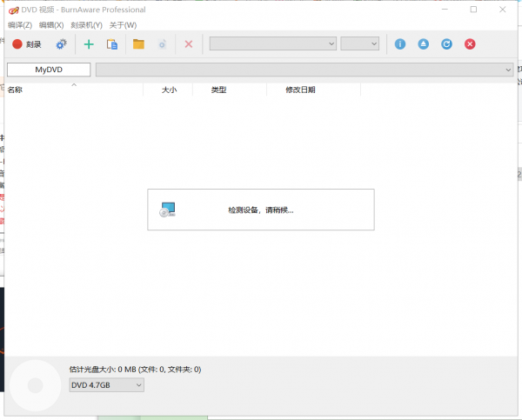Open the 编辑(X) menu

tap(51, 25)
